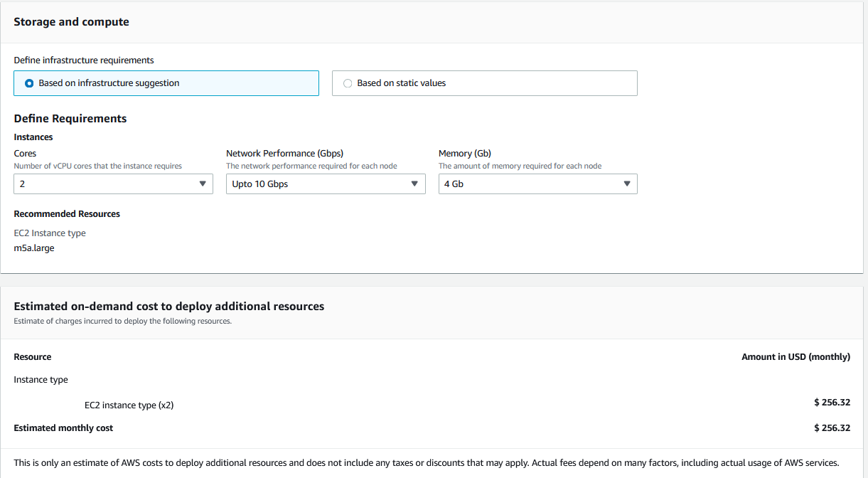
Task: Choose "Based on static values" radio option
Action: click(348, 83)
